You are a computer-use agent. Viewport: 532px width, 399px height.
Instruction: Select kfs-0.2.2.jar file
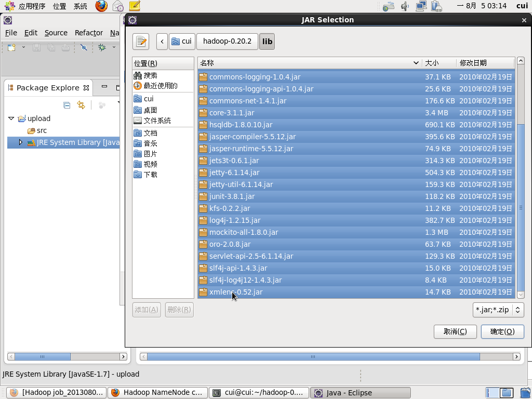click(x=356, y=208)
